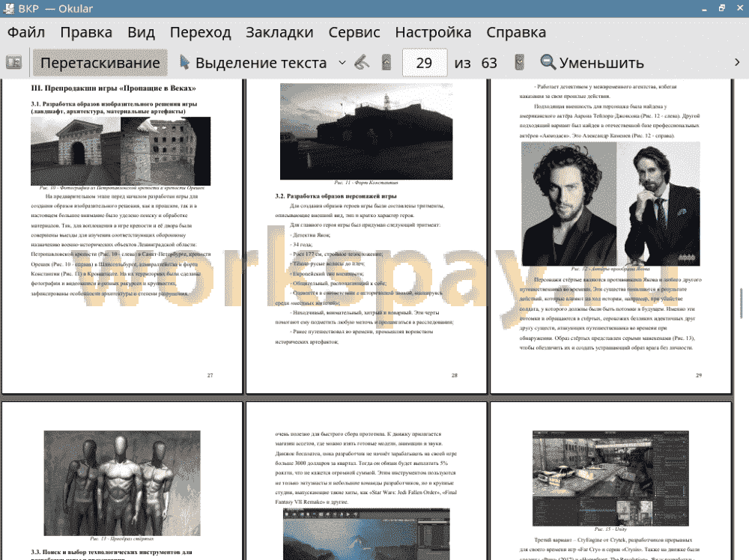The image size is (749, 560).
Task: Click the heading "III. Препродакшн игры «Пропащие в Веках»"
Action: (113, 88)
